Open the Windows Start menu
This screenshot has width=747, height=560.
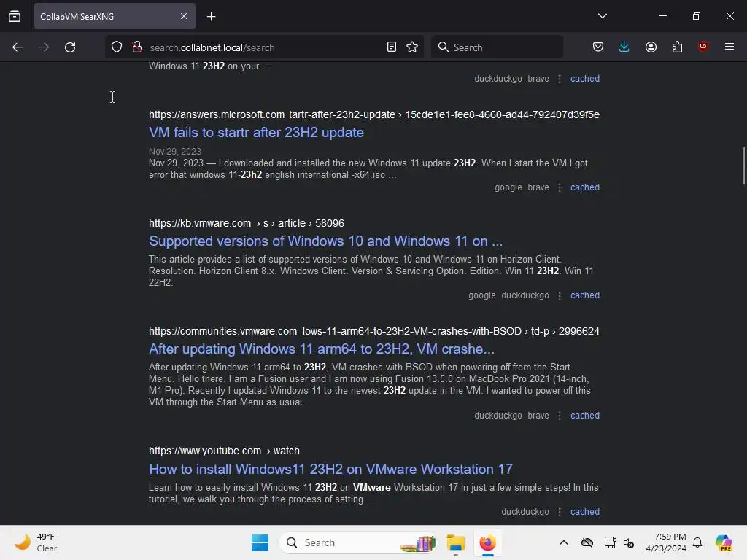click(260, 542)
